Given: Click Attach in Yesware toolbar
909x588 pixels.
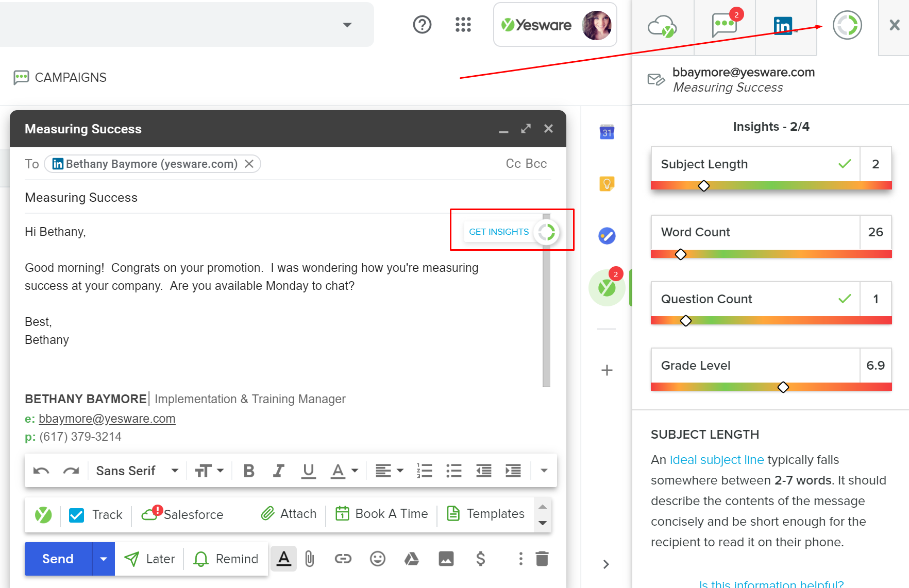Looking at the screenshot, I should point(289,514).
